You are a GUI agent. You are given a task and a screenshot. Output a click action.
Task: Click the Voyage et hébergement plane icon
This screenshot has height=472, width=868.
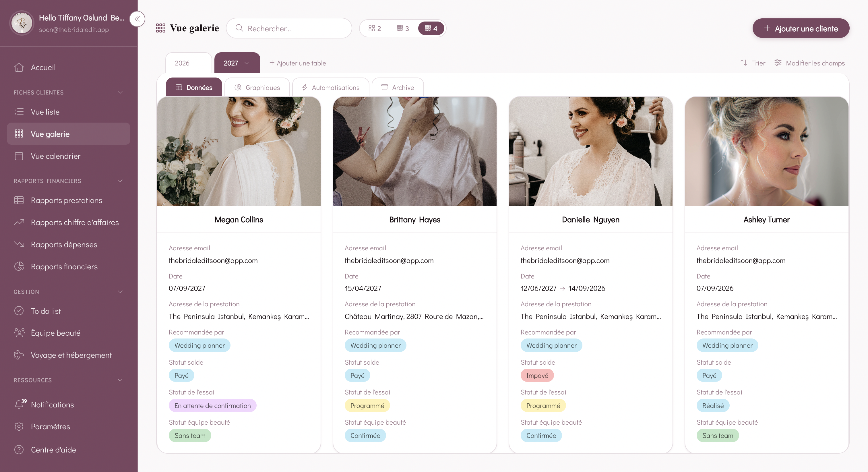click(x=19, y=355)
